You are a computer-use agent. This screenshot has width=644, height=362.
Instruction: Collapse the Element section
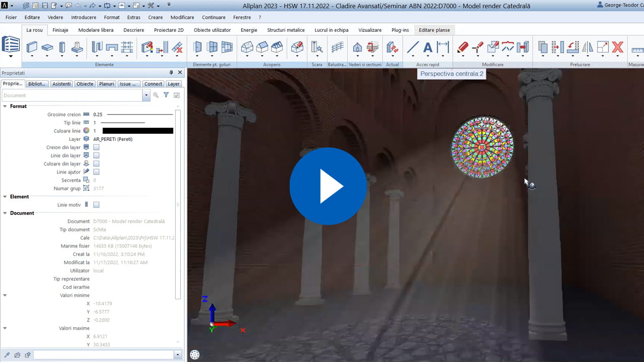[x=5, y=196]
